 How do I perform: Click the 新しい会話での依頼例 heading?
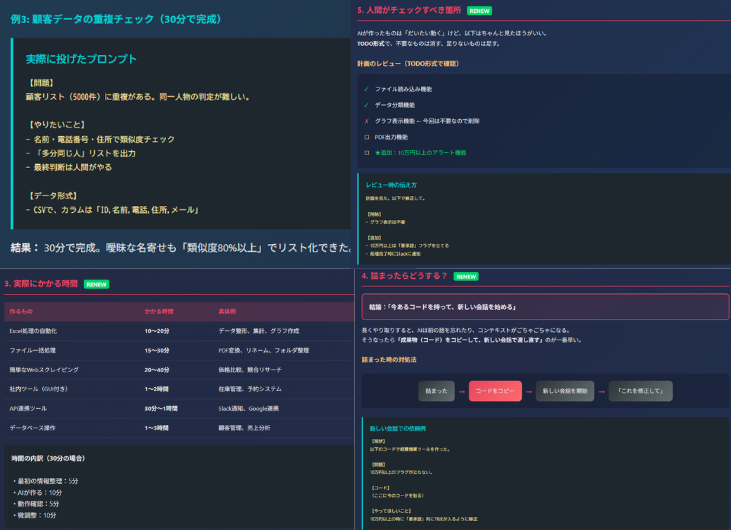(x=397, y=428)
